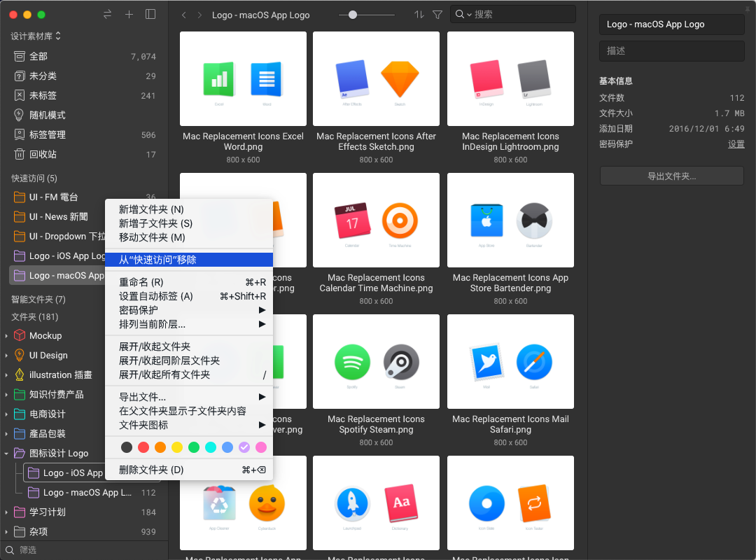
Task: Open UI - Dropdown folder icon
Action: pos(20,237)
